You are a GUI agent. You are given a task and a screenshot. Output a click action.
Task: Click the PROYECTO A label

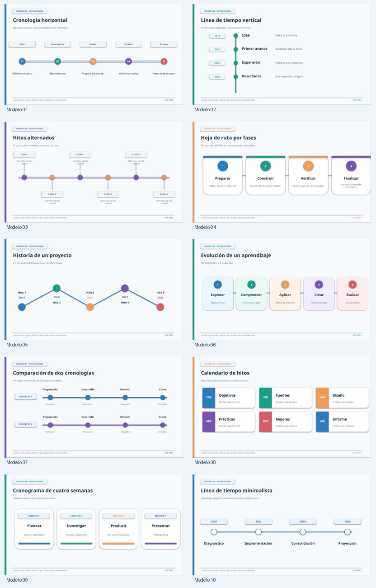(x=26, y=397)
